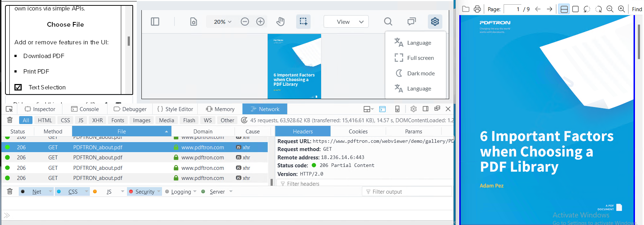
Task: Filter network requests by CSS
Action: click(65, 120)
